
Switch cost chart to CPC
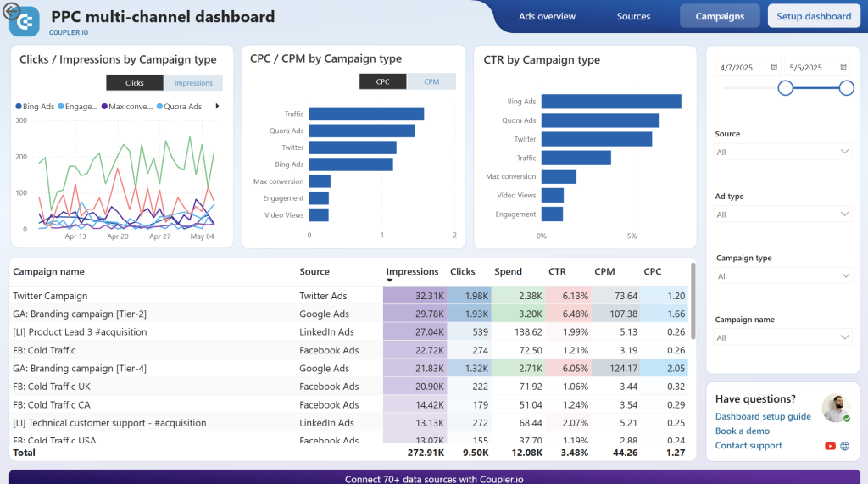pyautogui.click(x=382, y=81)
